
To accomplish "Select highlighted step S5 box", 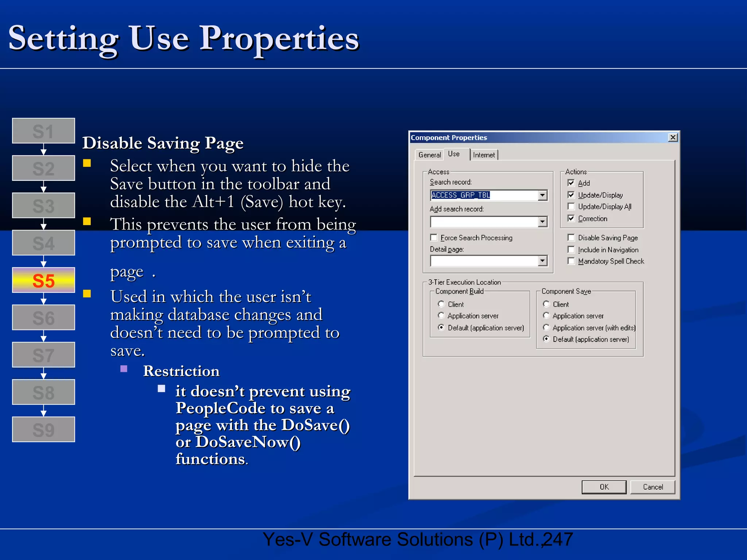I will point(43,280).
